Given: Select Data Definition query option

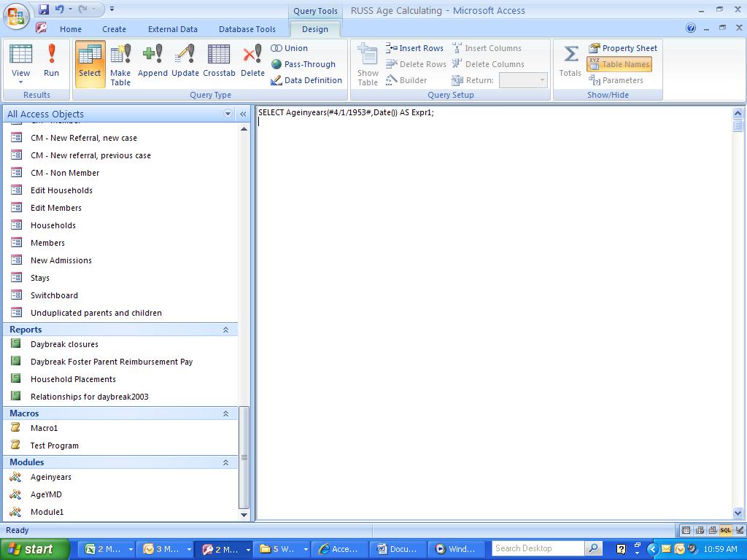Looking at the screenshot, I should pos(306,80).
